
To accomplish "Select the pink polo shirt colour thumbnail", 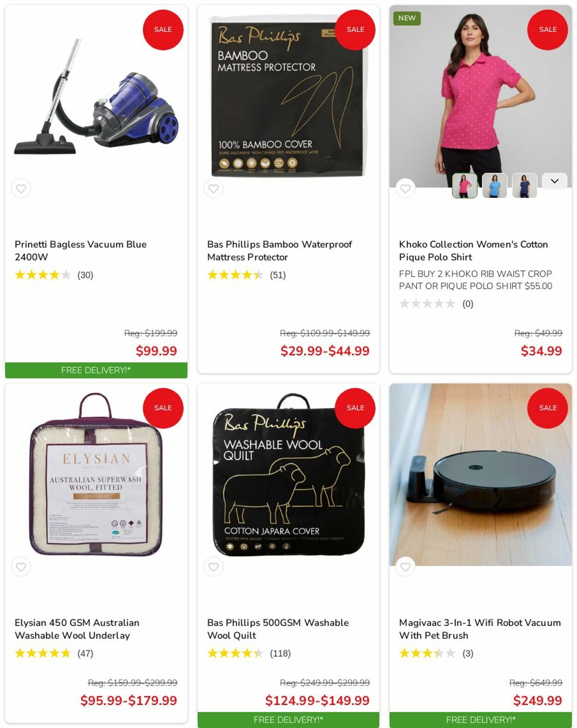I will pyautogui.click(x=464, y=185).
